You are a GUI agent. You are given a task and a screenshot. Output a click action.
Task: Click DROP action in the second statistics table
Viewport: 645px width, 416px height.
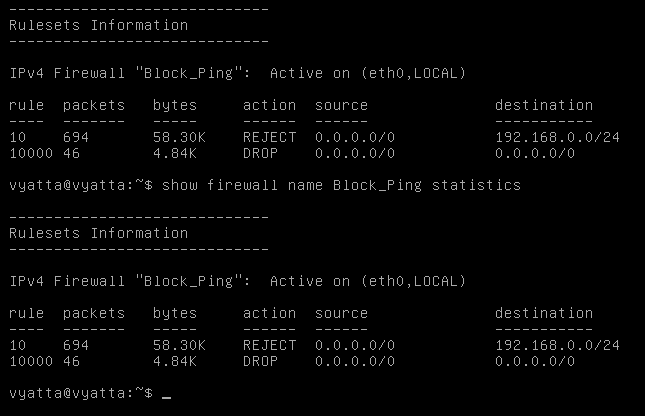point(260,361)
